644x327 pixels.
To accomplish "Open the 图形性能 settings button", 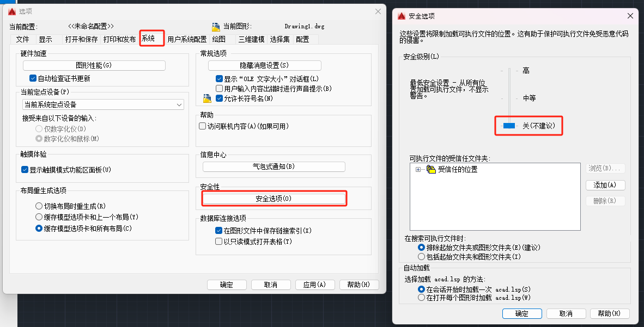I will pyautogui.click(x=94, y=65).
